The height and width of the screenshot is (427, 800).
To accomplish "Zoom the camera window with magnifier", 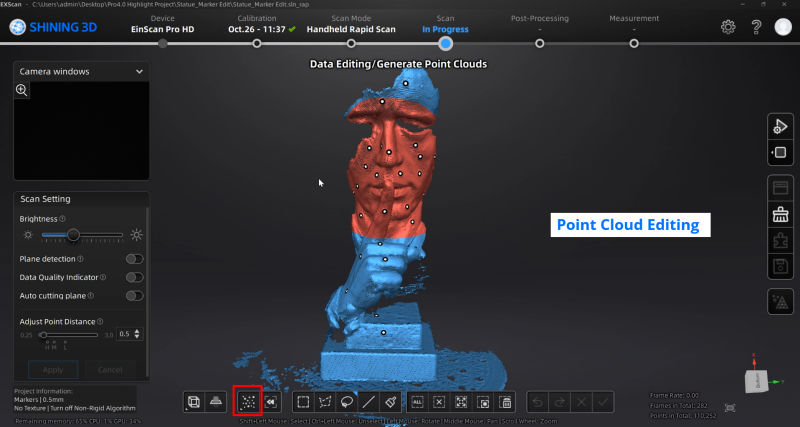I will pyautogui.click(x=22, y=90).
